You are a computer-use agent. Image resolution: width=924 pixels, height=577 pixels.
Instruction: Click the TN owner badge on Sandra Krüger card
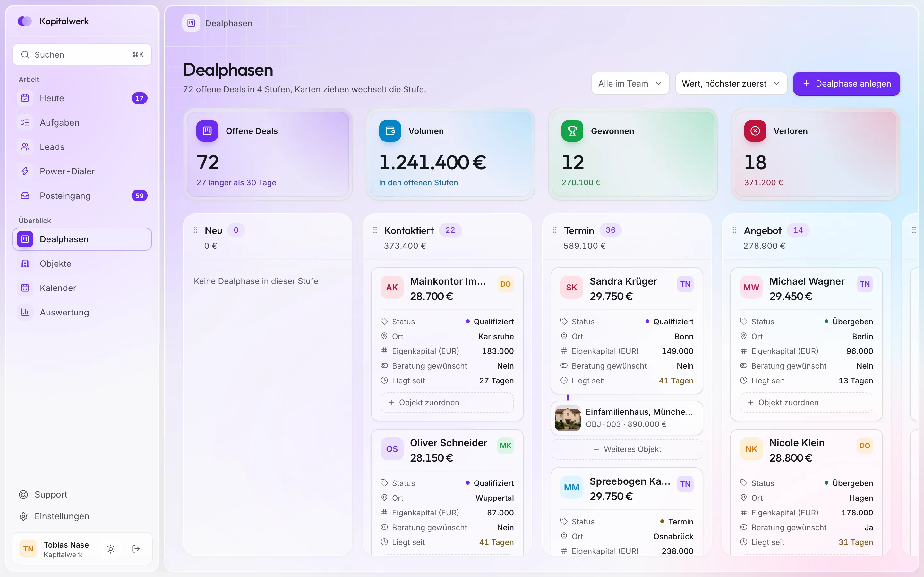click(685, 284)
